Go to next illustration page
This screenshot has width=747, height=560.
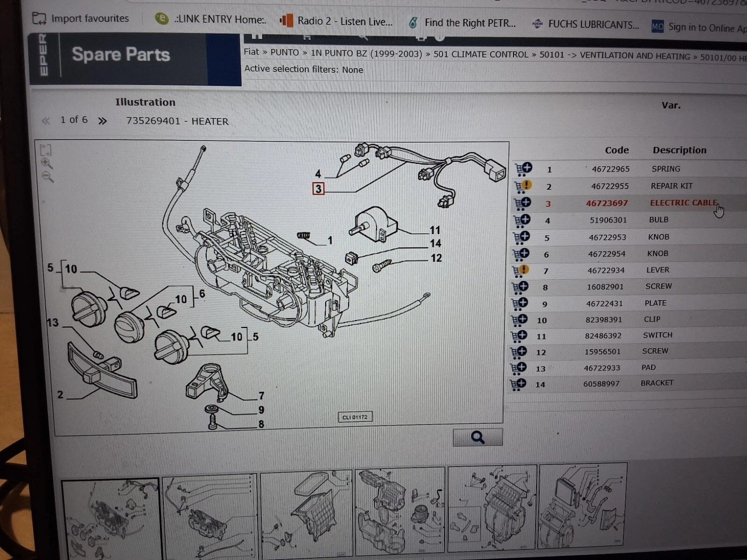[x=102, y=121]
